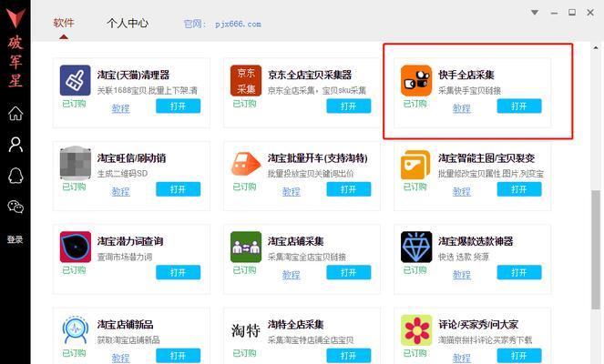Screen dimensions: 604x364
Task: View the 教程 tutorial for 淘宝店铺新品
Action: (x=120, y=358)
